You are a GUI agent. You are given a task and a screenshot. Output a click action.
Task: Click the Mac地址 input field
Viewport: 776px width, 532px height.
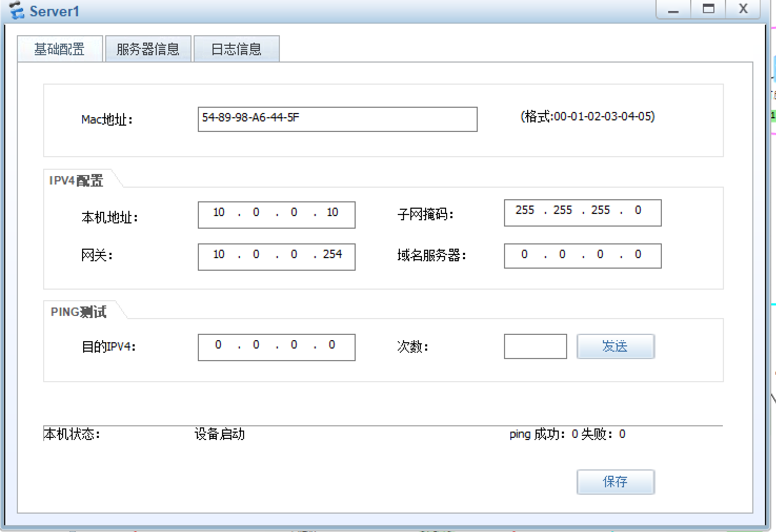338,119
